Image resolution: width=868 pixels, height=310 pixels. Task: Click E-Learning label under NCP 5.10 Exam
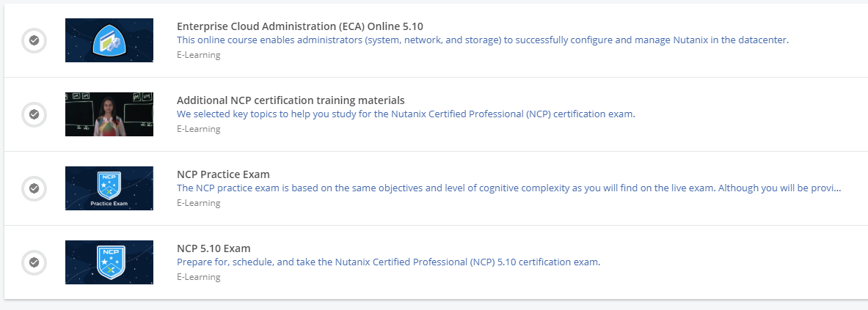(x=199, y=278)
